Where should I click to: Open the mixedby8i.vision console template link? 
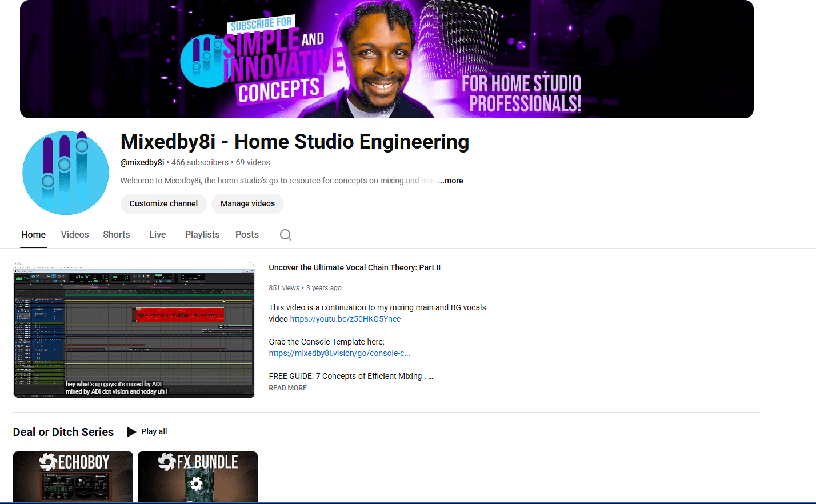(x=340, y=354)
